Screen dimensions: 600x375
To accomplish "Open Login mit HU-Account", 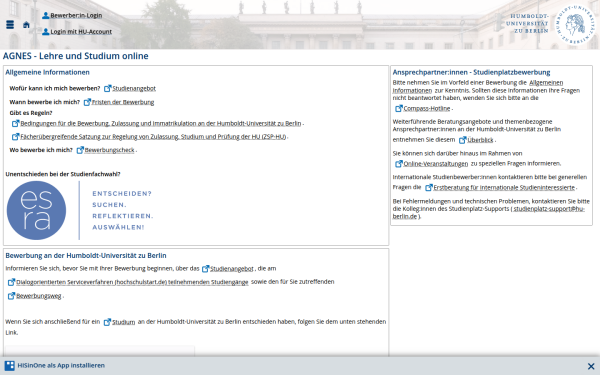I will (81, 31).
